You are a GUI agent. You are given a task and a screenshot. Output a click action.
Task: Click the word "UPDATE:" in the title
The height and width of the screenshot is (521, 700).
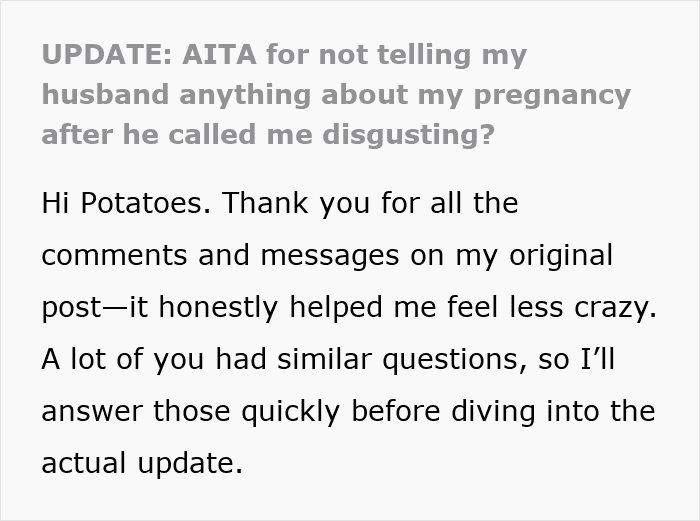[109, 56]
